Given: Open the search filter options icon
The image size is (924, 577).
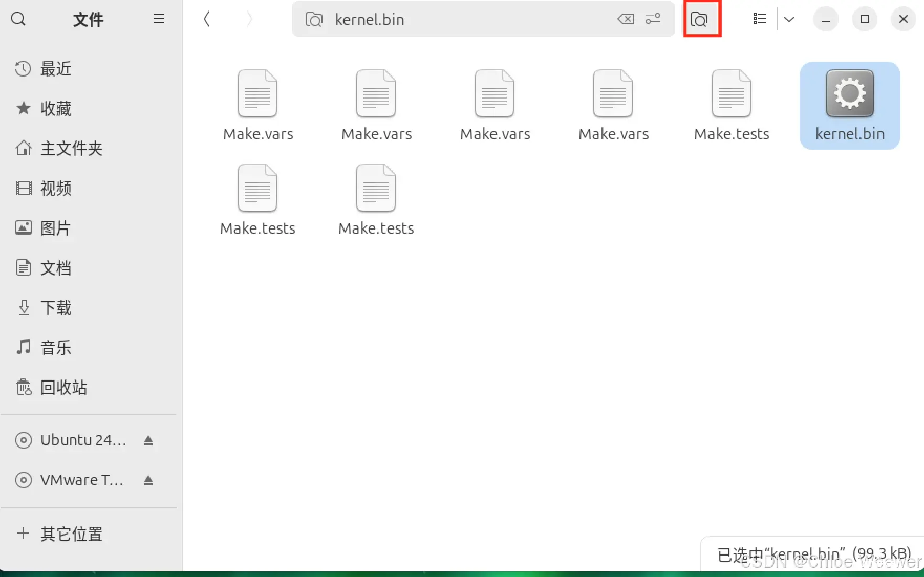Looking at the screenshot, I should pos(653,19).
